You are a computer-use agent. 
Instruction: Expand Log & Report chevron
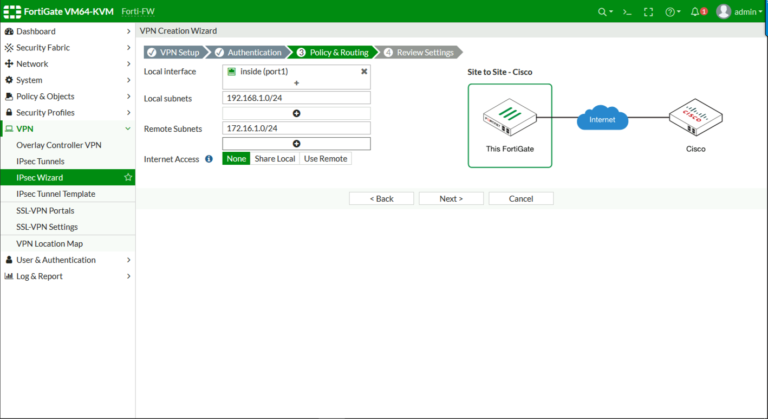point(128,276)
